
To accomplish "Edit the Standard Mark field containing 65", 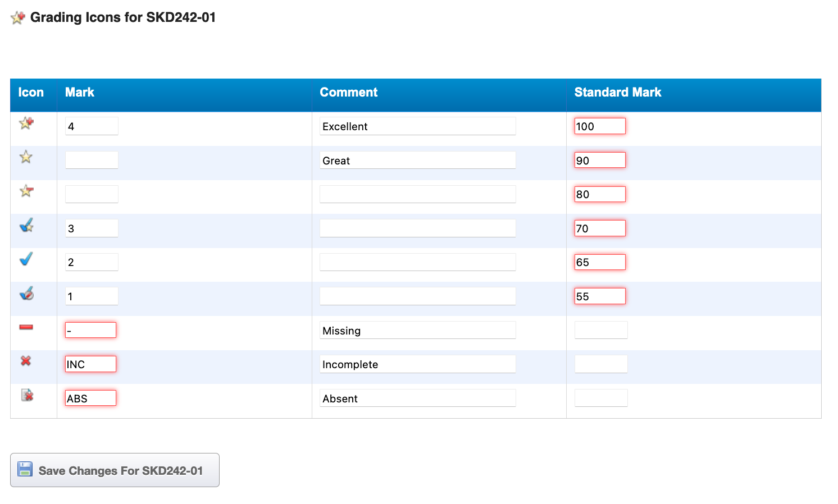I will pos(600,262).
